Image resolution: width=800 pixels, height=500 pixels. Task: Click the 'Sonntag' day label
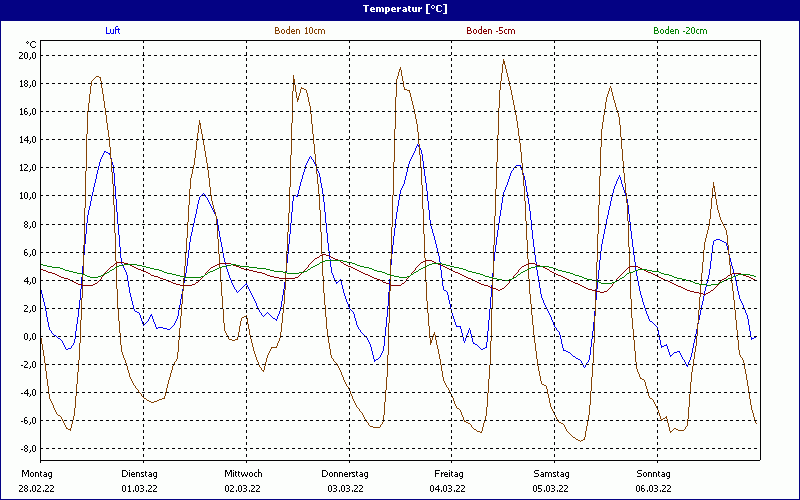(654, 474)
